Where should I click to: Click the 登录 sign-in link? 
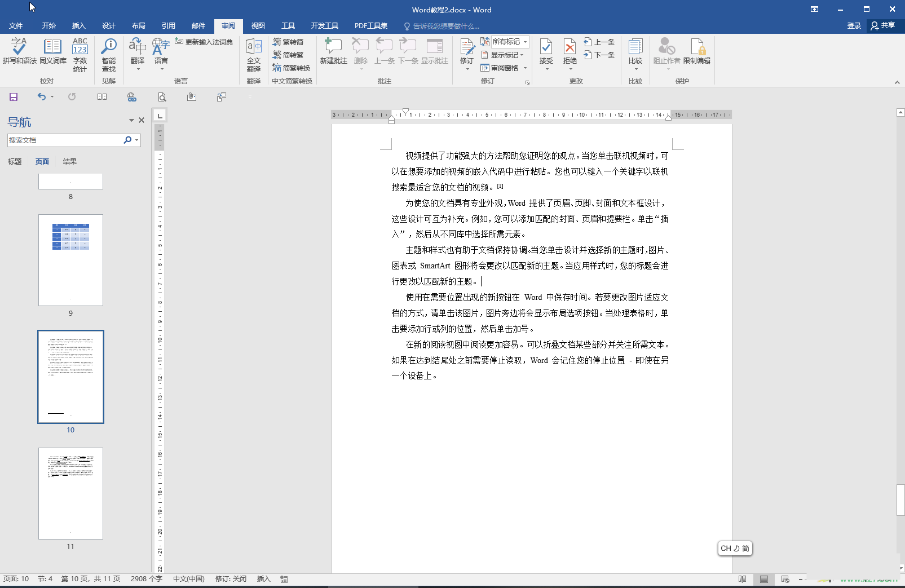854,26
